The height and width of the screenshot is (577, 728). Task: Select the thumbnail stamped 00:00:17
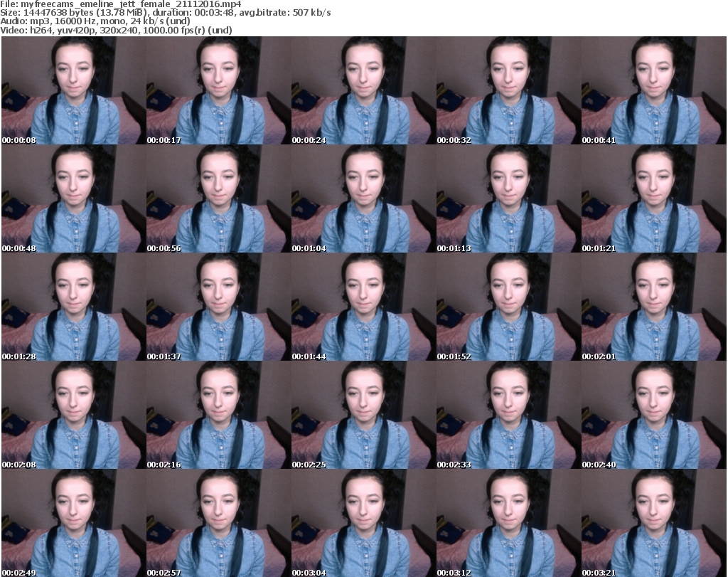pyautogui.click(x=219, y=90)
